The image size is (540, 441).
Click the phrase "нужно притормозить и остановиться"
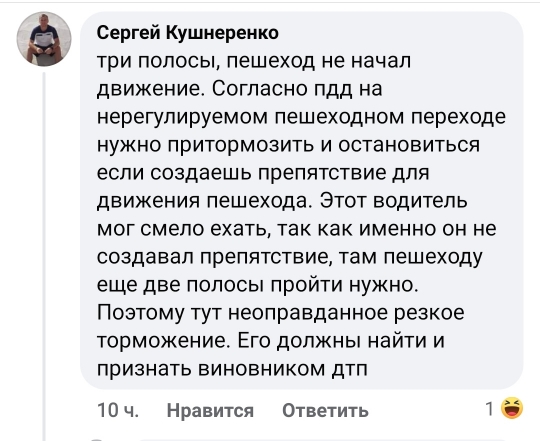coord(288,146)
